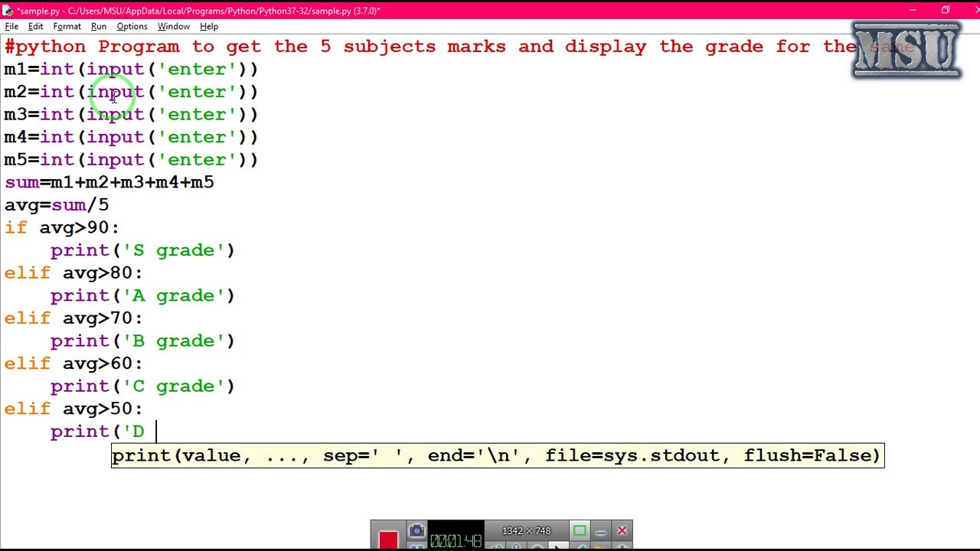This screenshot has width=980, height=551.
Task: Place cursor on line m2=int(input('enter'))
Action: click(x=131, y=92)
